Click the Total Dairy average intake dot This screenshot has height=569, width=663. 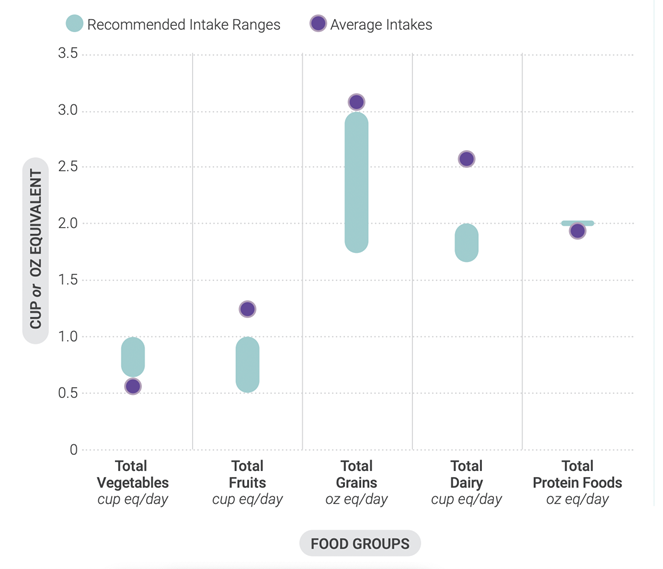466,159
